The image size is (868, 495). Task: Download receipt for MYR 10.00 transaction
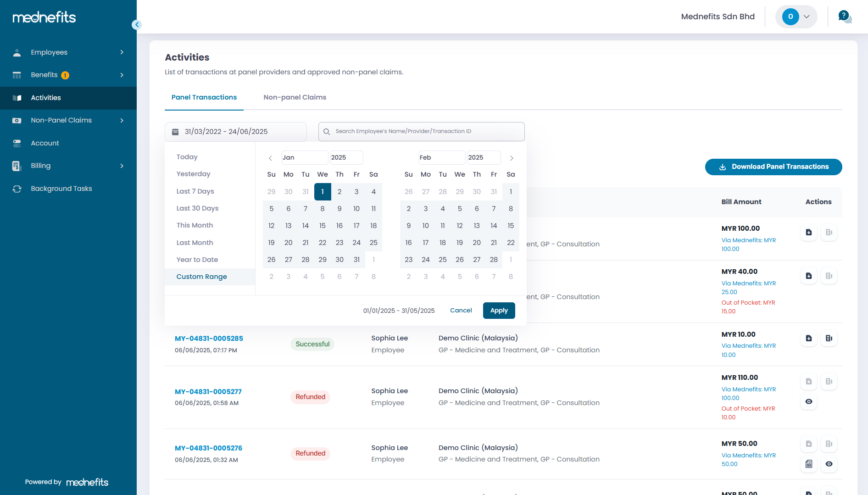[809, 338]
